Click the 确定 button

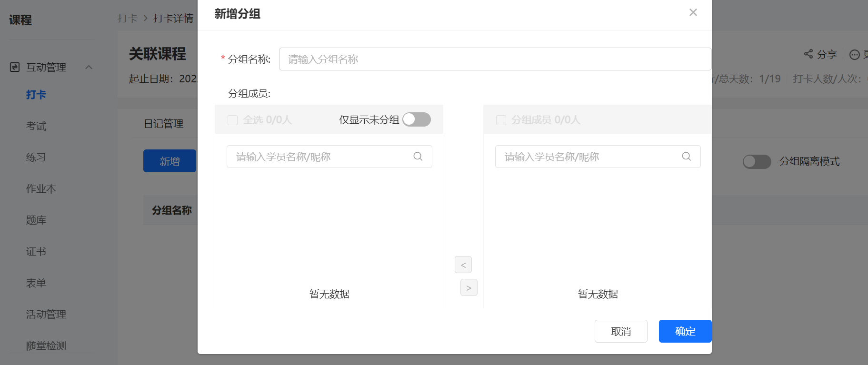point(685,331)
